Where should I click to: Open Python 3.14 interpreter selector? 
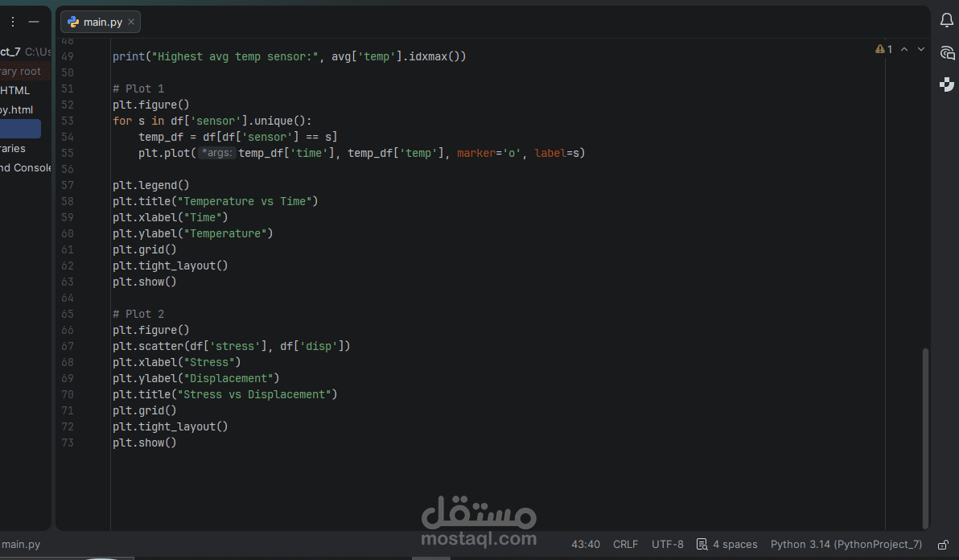tap(846, 544)
